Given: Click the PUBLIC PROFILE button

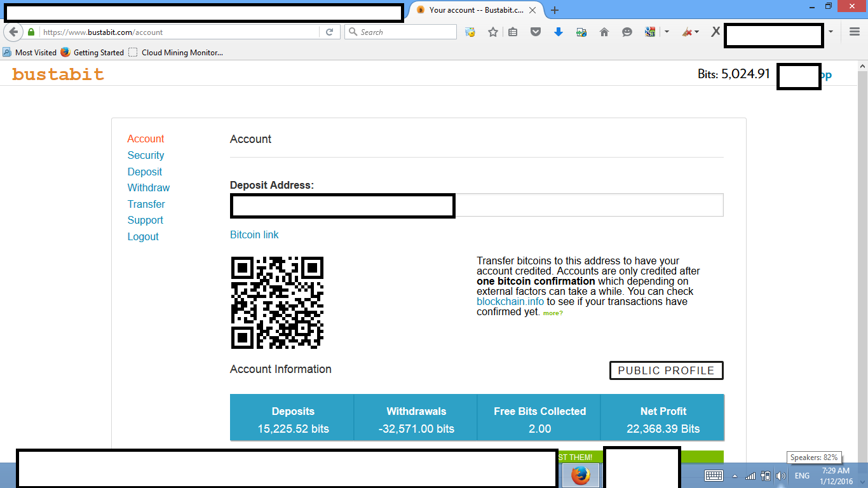Looking at the screenshot, I should pyautogui.click(x=667, y=370).
